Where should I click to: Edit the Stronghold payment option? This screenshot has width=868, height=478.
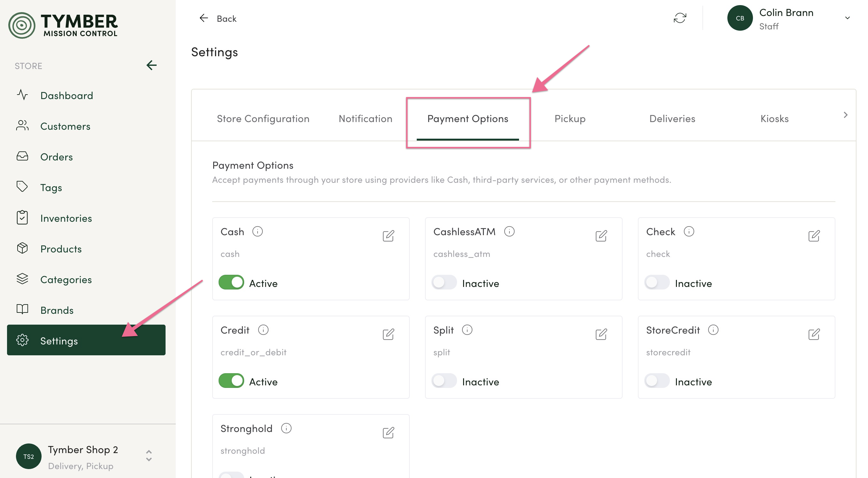[x=388, y=433]
